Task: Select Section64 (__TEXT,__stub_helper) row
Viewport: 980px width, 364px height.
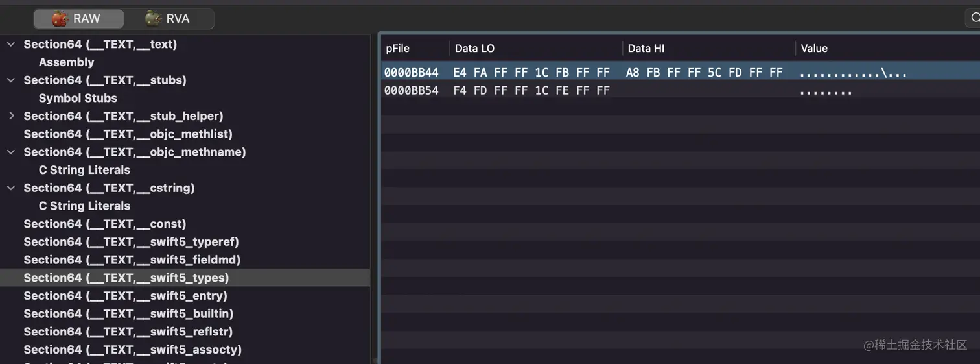Action: tap(185, 116)
